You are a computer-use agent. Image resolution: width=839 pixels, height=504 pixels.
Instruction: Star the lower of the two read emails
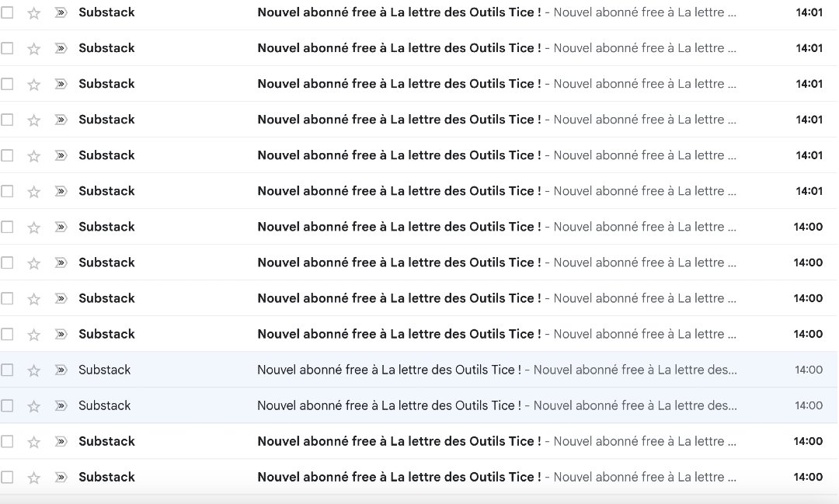click(33, 406)
